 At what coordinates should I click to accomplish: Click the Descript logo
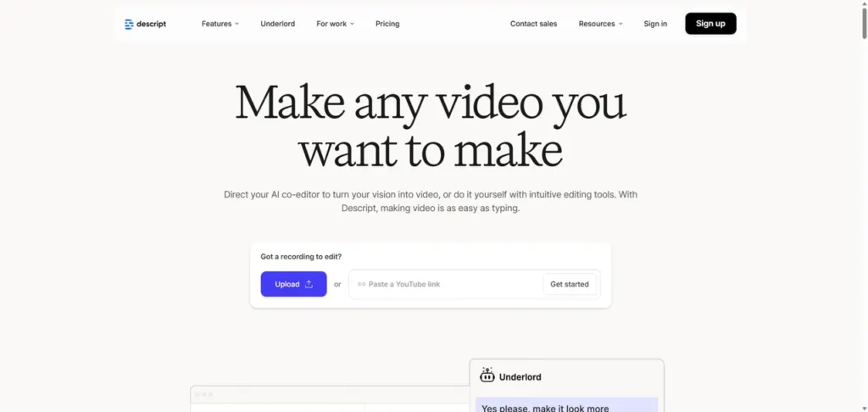click(x=145, y=24)
